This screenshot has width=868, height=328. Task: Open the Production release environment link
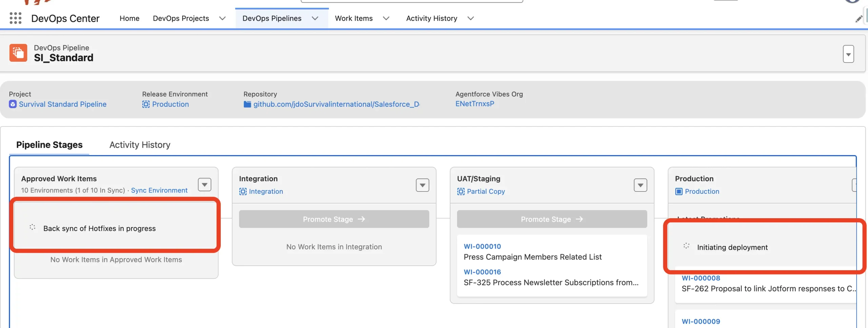171,104
